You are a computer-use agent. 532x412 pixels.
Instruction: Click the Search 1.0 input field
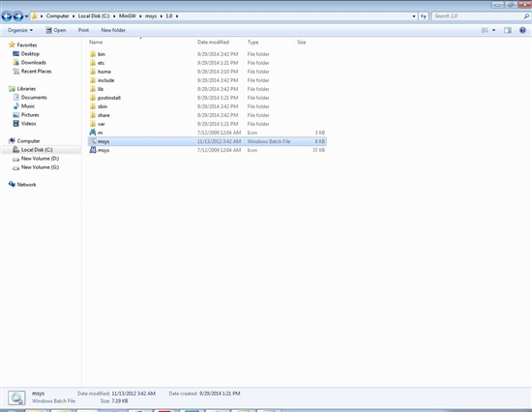[x=479, y=15]
